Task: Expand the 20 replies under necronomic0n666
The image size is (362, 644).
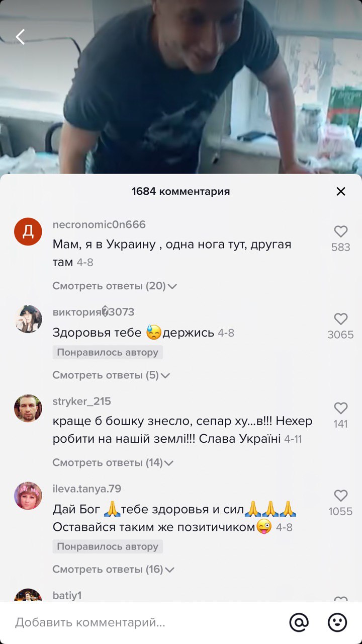Action: coord(115,286)
